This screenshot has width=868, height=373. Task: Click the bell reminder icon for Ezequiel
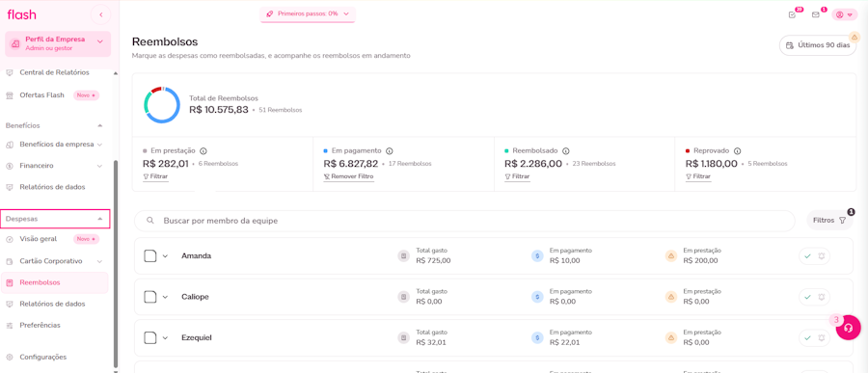822,337
